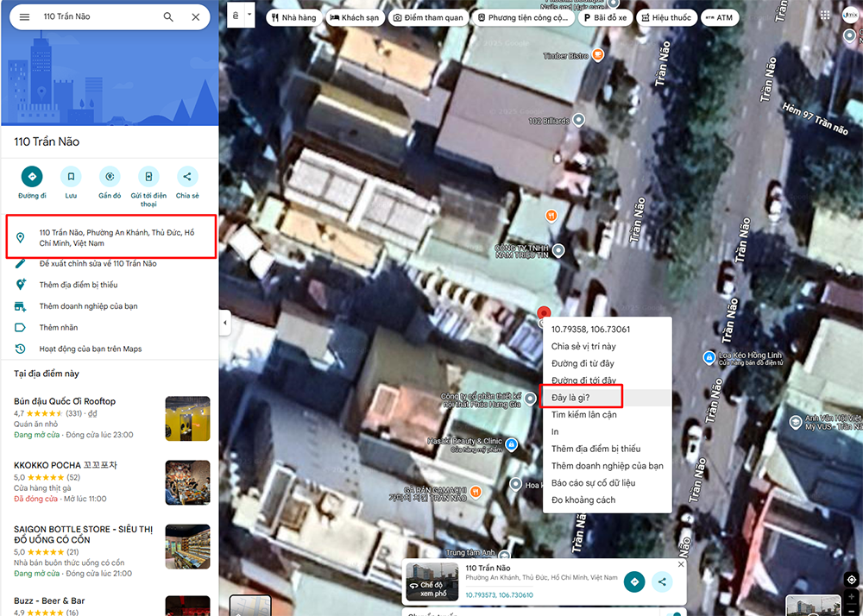Choose Thêm địa điểm bị thiếu in context menu

click(607, 449)
